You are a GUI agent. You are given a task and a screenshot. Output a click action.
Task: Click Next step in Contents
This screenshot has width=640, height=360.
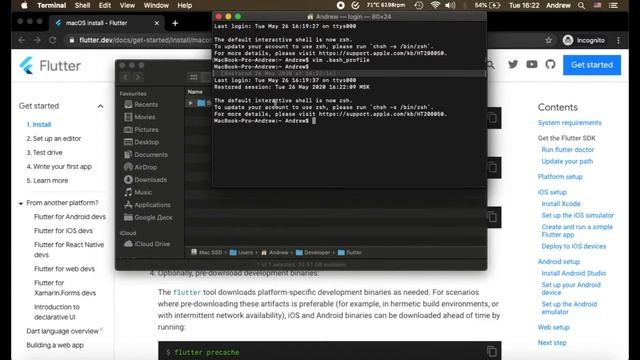(552, 342)
